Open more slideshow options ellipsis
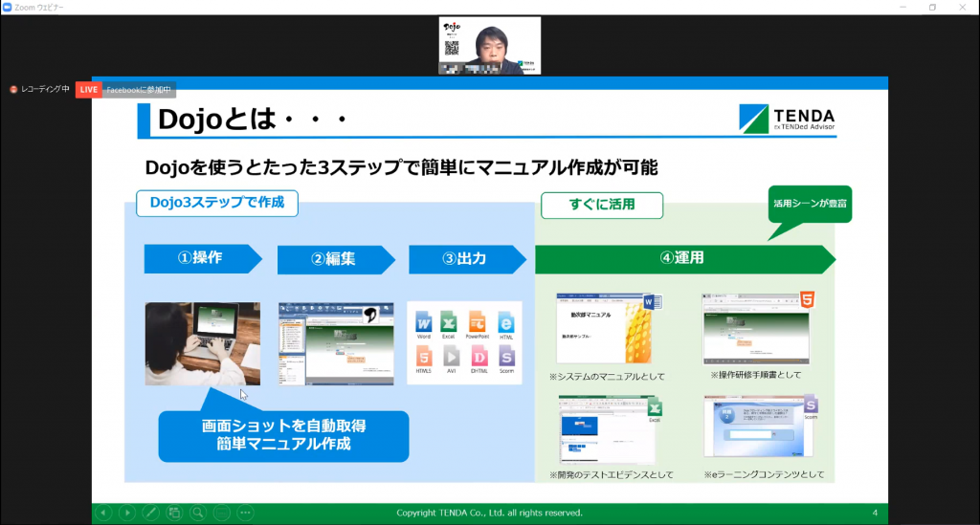 246,513
